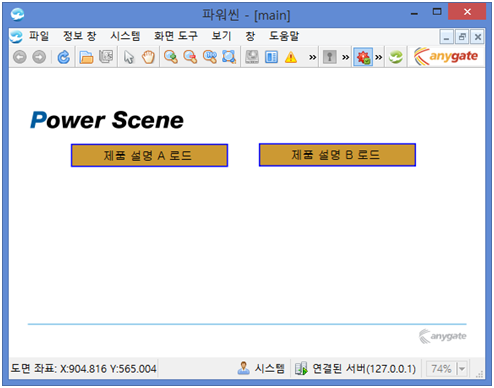
Task: Click the open folder icon
Action: pyautogui.click(x=86, y=57)
